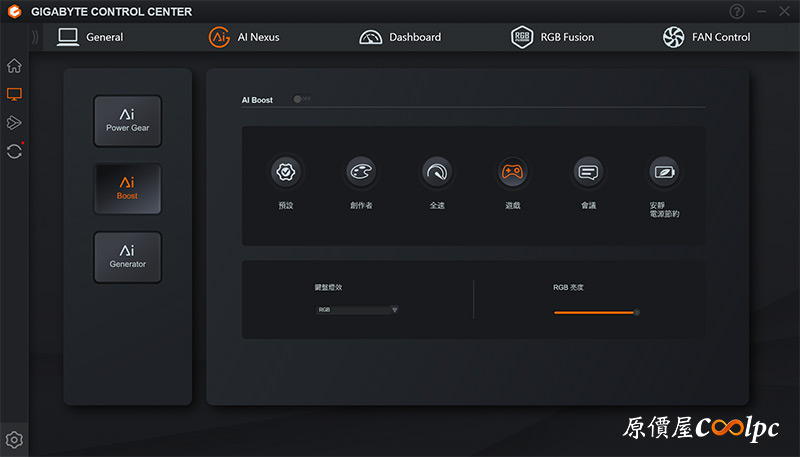Click the RGB 亮度 brightness slider

pos(596,312)
